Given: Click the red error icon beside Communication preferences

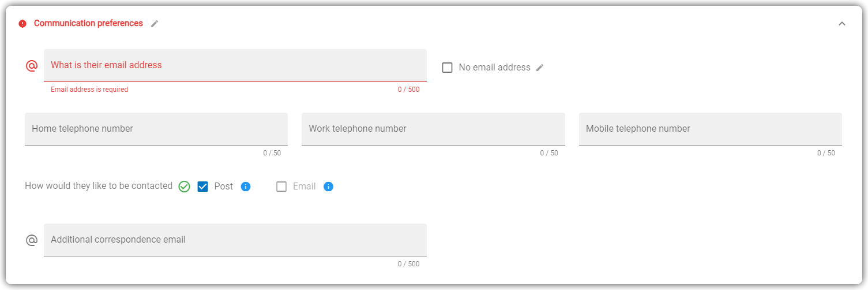Looking at the screenshot, I should pos(22,24).
